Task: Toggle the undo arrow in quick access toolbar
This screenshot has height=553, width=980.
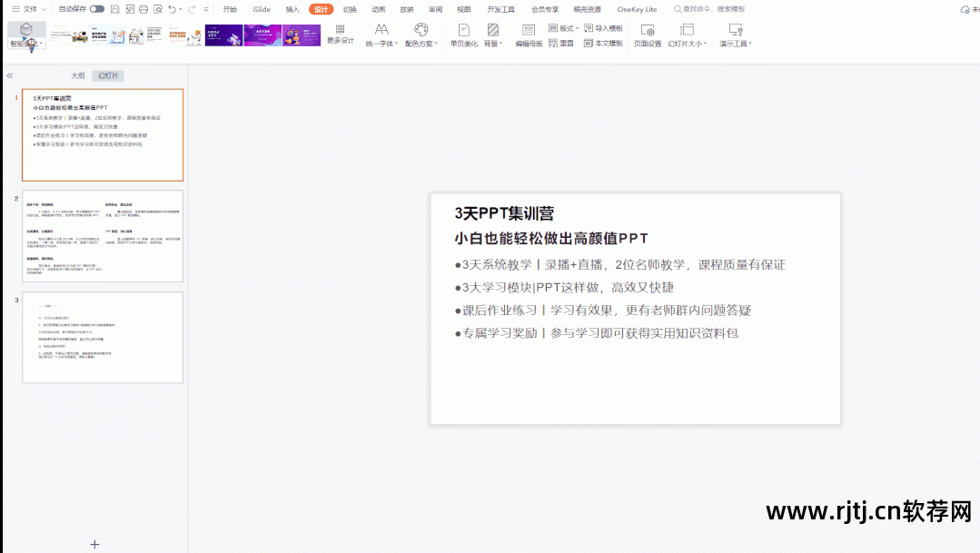Action: [171, 9]
